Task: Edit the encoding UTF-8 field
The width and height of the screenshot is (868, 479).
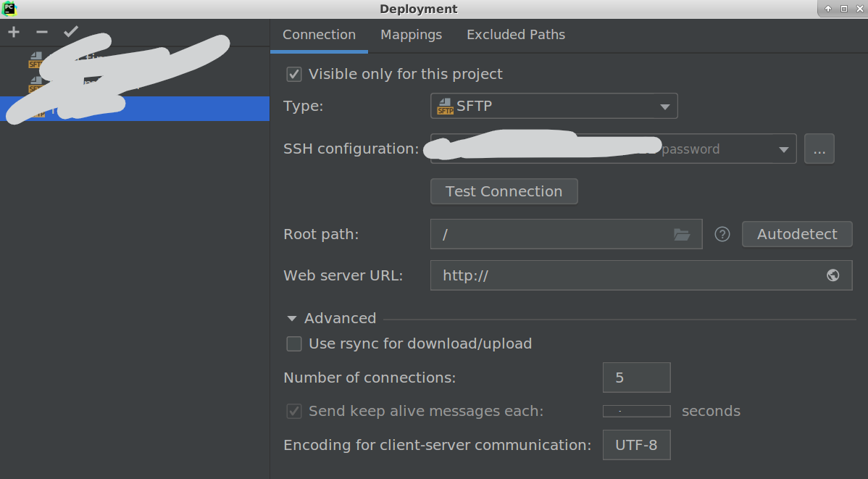Action: point(636,445)
